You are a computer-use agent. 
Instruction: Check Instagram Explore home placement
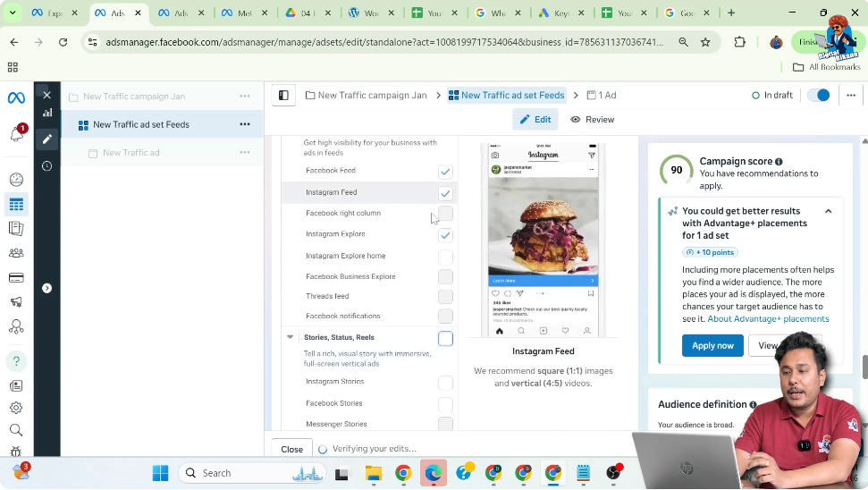(x=446, y=257)
